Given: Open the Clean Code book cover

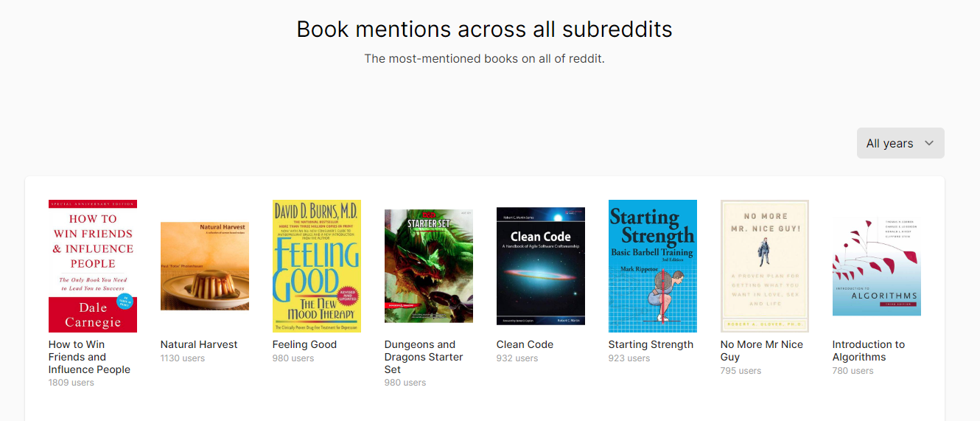Looking at the screenshot, I should (541, 266).
